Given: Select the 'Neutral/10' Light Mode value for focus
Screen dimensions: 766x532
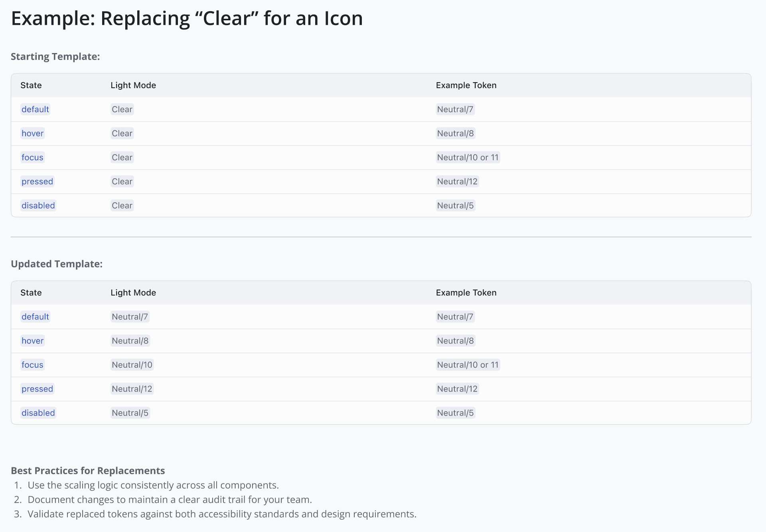Looking at the screenshot, I should click(x=132, y=365).
